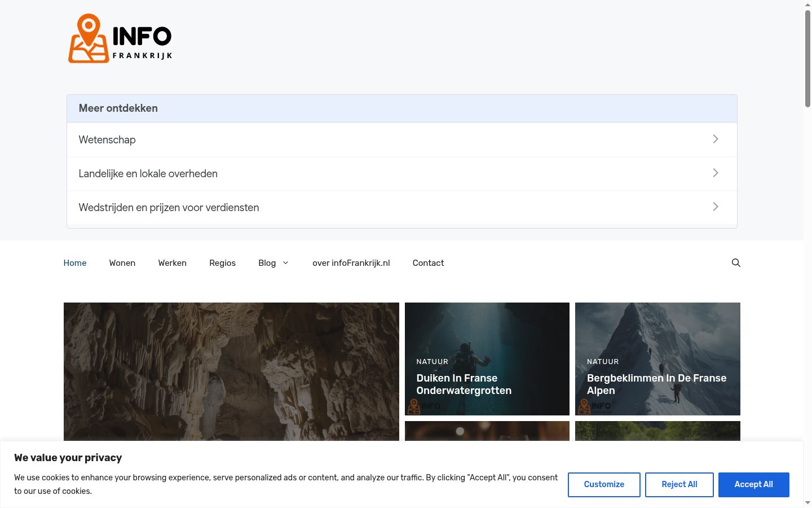Open Duiken In Franse Onderwatergrotten article

click(464, 384)
